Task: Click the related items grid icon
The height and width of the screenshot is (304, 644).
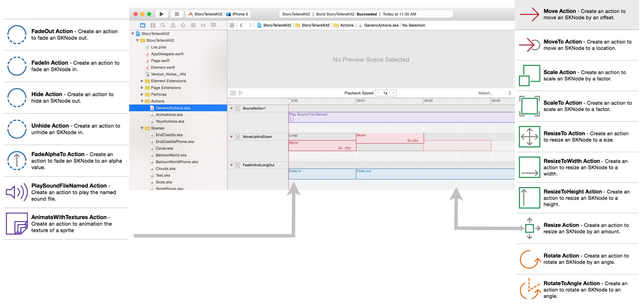Action: tap(232, 25)
